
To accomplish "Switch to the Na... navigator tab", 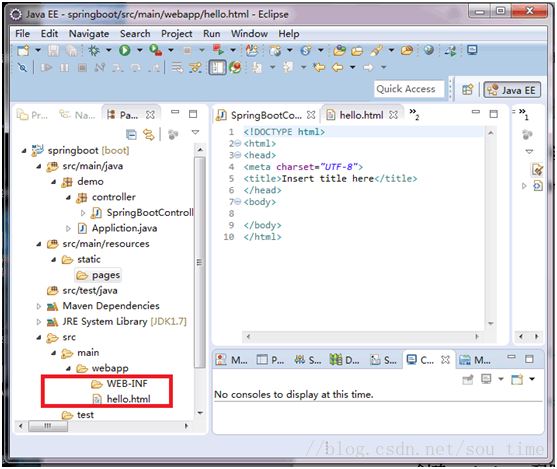I will point(77,115).
